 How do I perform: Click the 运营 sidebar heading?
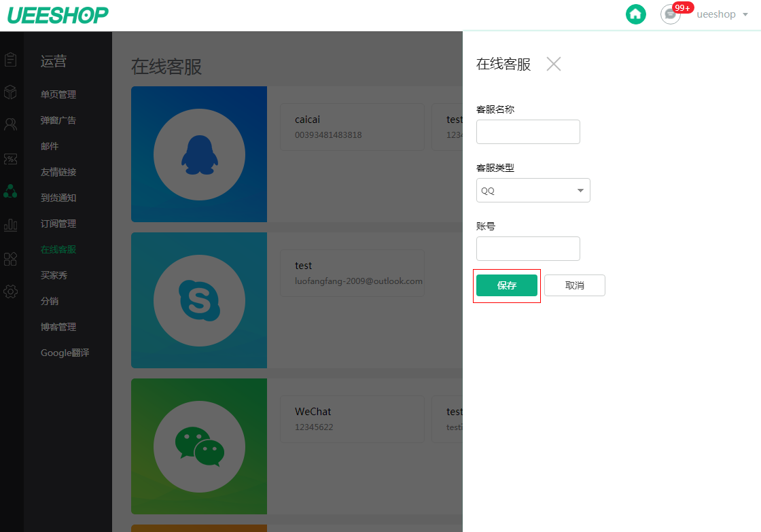pos(54,61)
